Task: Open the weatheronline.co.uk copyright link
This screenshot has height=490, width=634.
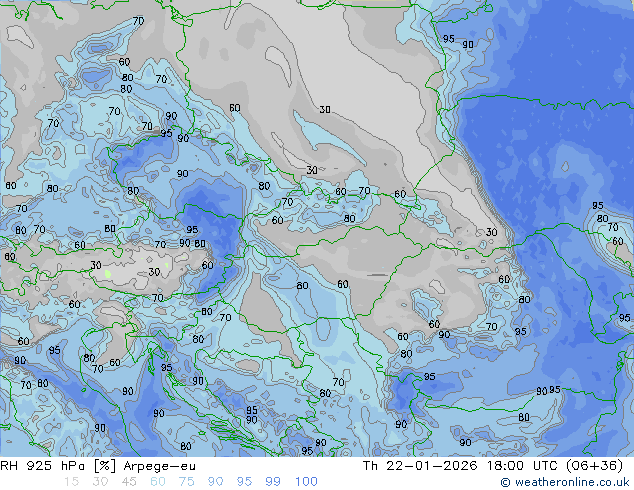Action: [565, 482]
